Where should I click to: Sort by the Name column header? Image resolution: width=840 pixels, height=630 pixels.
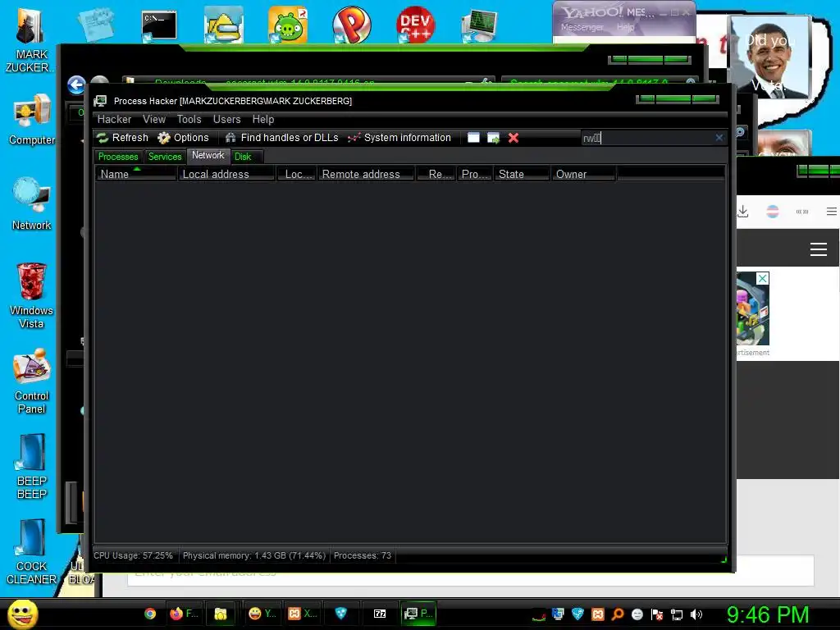click(x=136, y=174)
